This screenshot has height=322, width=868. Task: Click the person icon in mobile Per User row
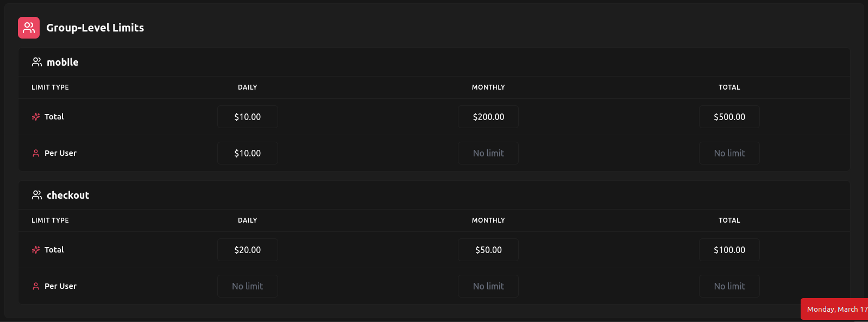click(36, 153)
